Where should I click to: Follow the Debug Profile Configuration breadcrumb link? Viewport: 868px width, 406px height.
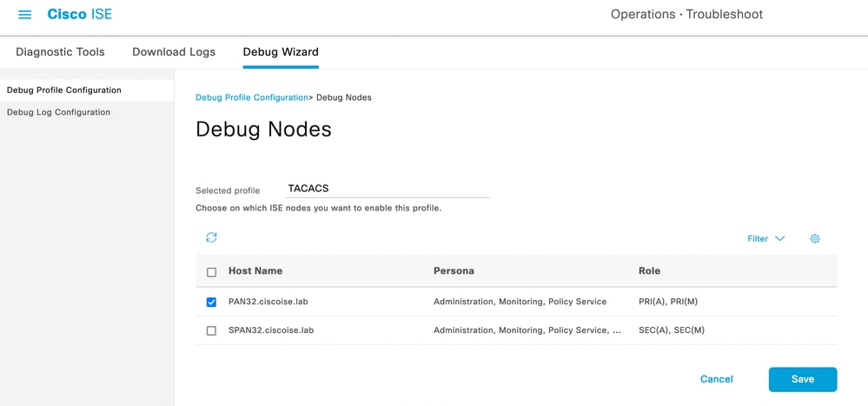[x=252, y=97]
